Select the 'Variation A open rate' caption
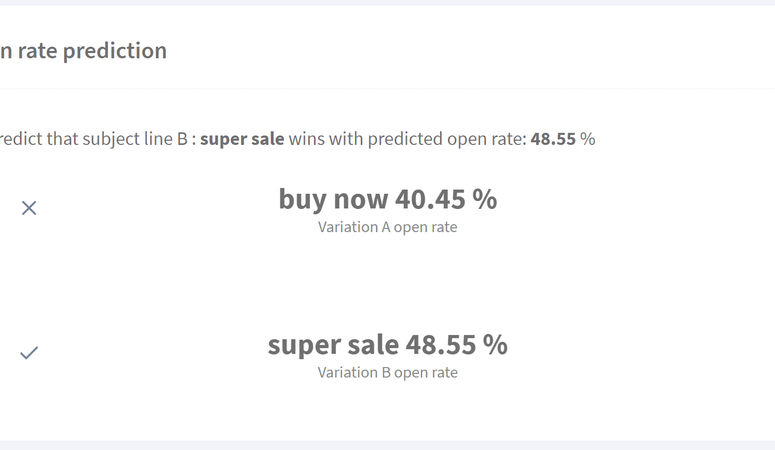The width and height of the screenshot is (775, 450). pos(388,227)
